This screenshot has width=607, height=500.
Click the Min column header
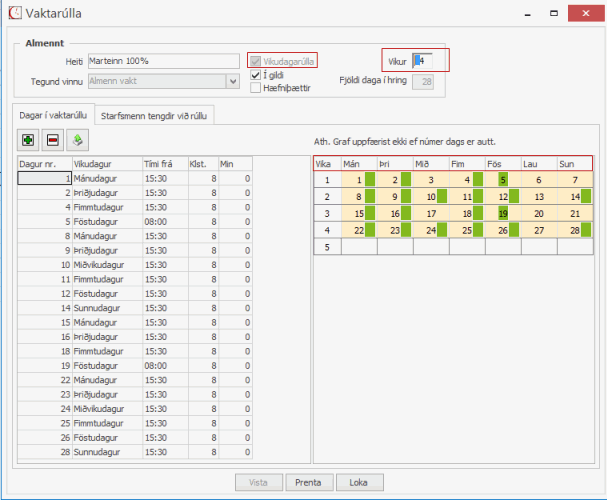pyautogui.click(x=235, y=164)
